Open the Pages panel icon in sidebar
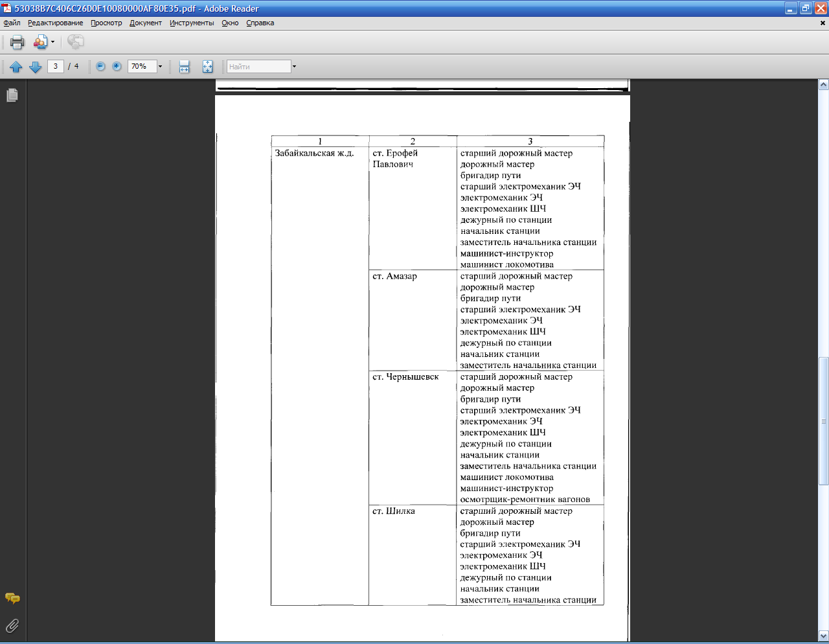Viewport: 829px width, 644px height. [12, 95]
